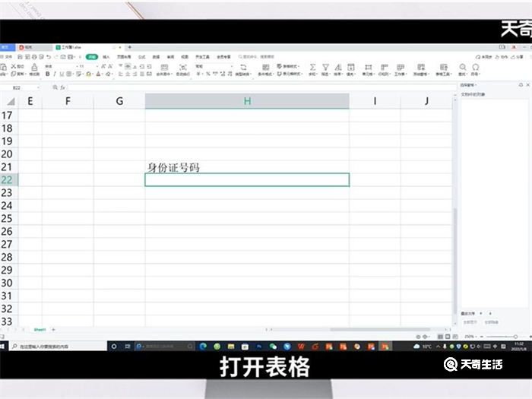Screen dimensions: 532x399
Task: Click the Windows taskbar search box
Action: tap(58, 347)
